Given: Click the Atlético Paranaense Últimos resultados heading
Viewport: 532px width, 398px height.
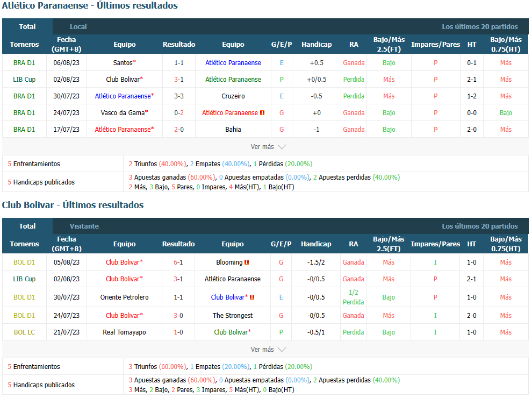Looking at the screenshot, I should point(90,5).
